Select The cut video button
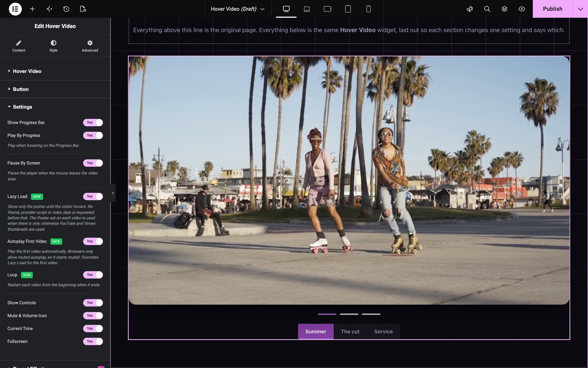 (x=350, y=332)
